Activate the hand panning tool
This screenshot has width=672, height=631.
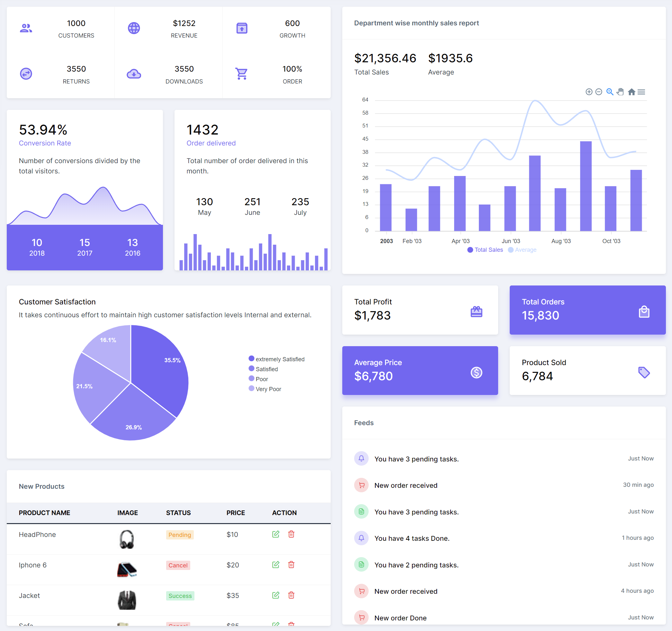(620, 92)
